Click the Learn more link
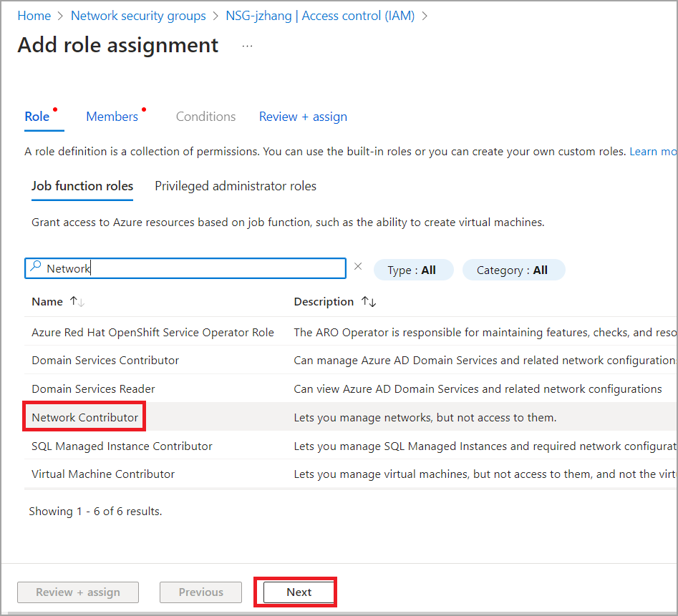The height and width of the screenshot is (616, 678). 652,152
